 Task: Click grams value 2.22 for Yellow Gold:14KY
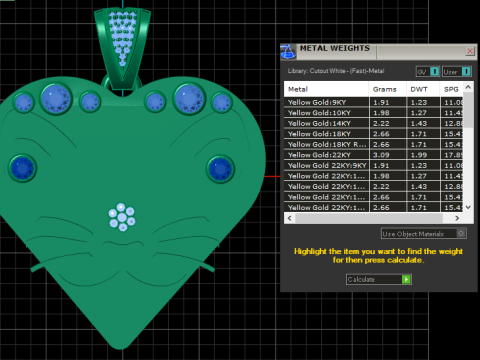pos(381,123)
